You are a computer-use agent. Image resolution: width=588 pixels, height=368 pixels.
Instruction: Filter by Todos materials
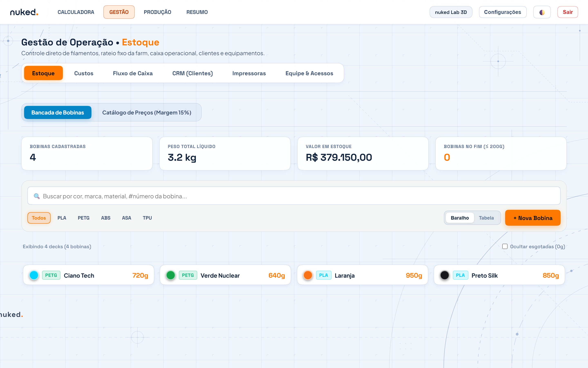[39, 218]
